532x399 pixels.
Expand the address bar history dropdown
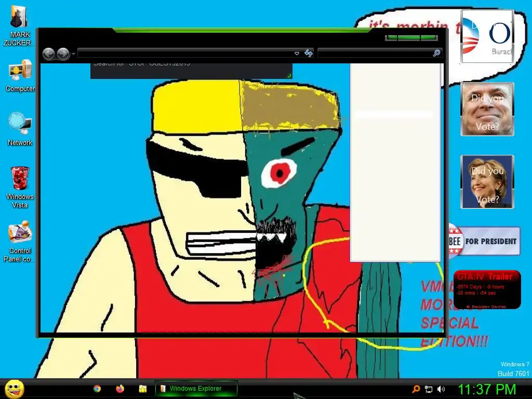pyautogui.click(x=297, y=54)
